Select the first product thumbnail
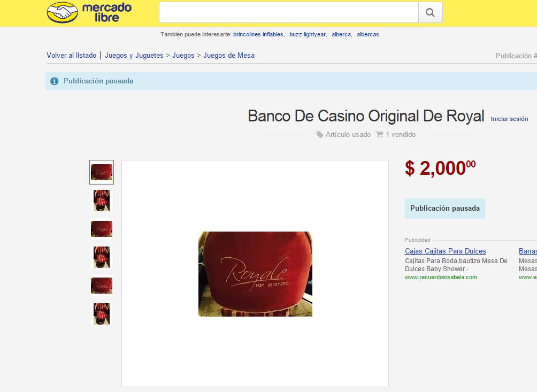 (102, 172)
